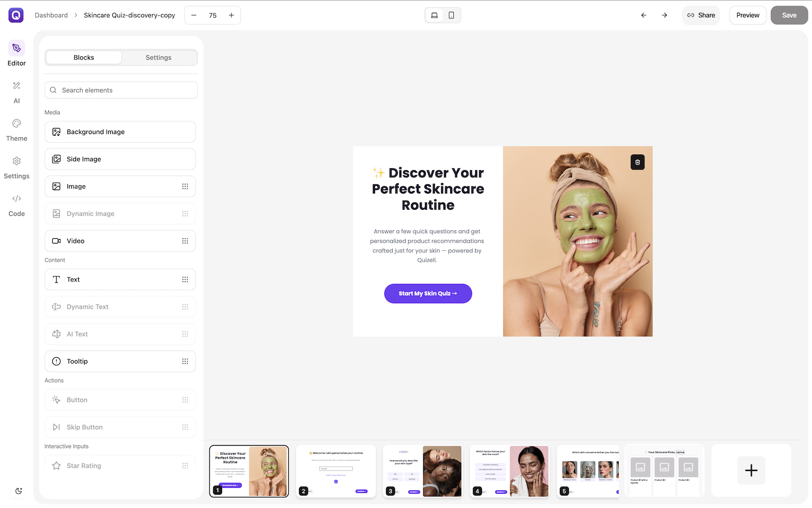
Task: Click the Image block drag handle
Action: point(185,186)
